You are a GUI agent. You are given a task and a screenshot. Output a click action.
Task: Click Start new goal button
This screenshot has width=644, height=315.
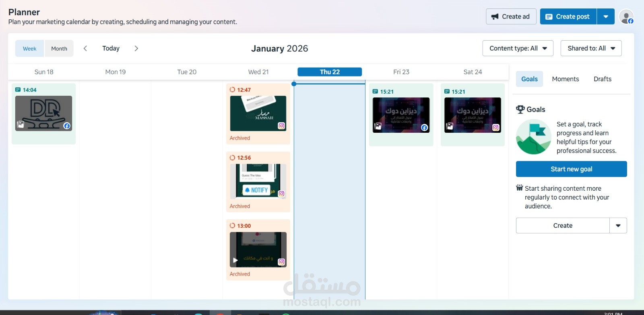[571, 169]
